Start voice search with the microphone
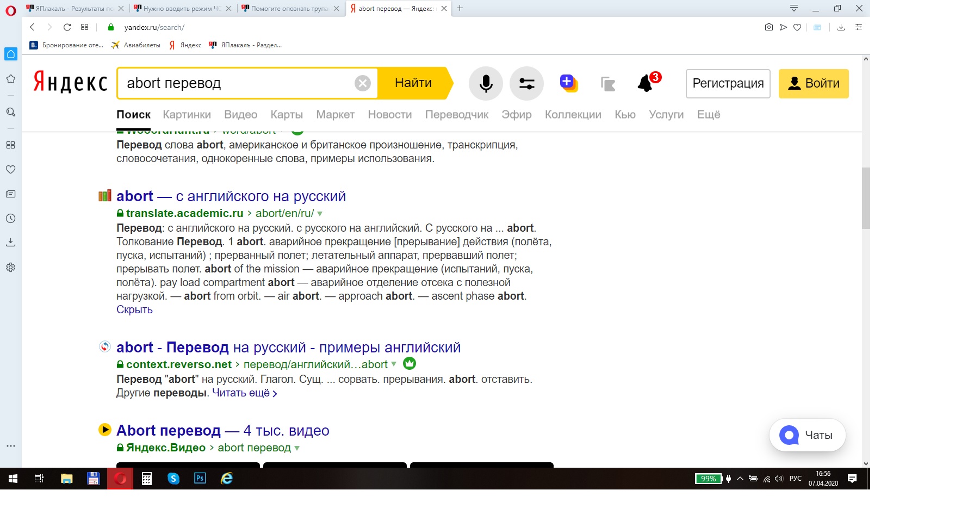 [x=486, y=83]
